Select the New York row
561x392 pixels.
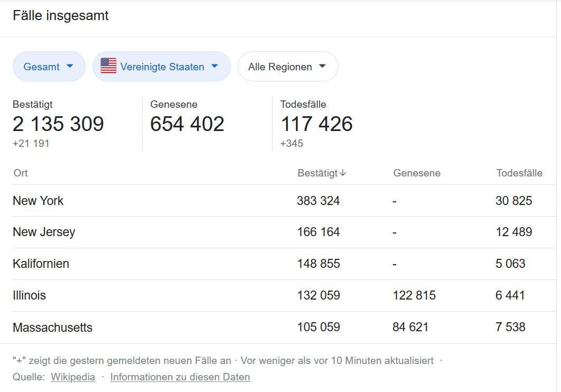tap(38, 201)
